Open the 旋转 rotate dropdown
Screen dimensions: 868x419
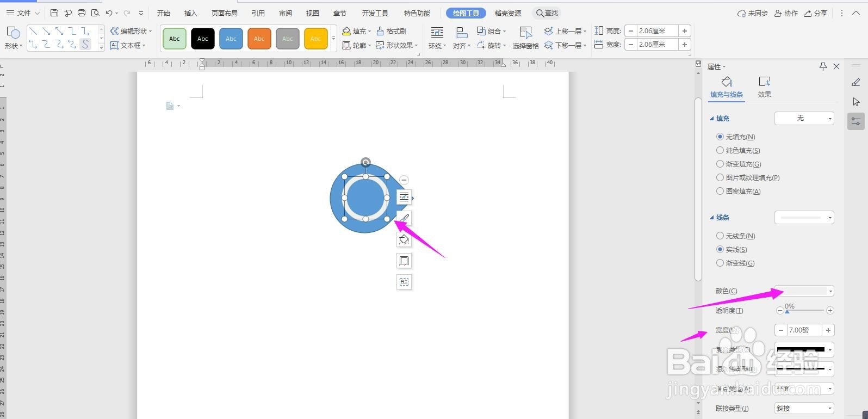point(491,45)
